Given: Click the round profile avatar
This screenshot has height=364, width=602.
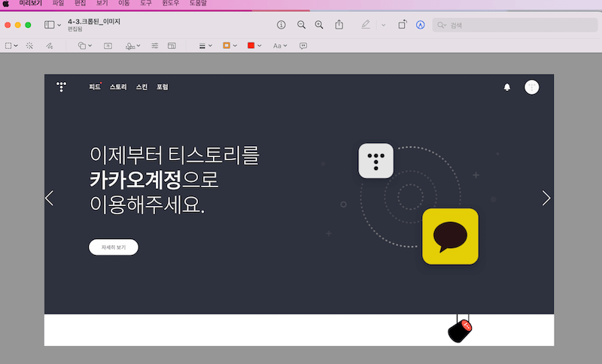Looking at the screenshot, I should 532,87.
